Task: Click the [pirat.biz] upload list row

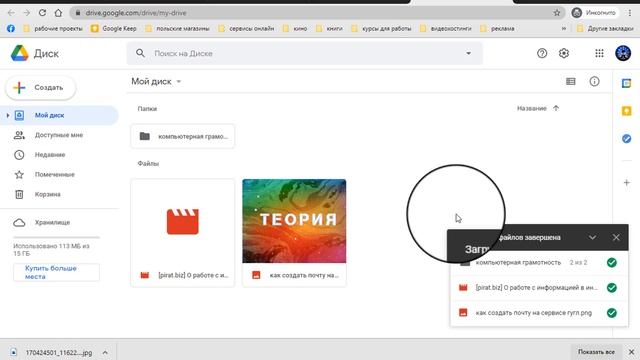Action: 539,288
